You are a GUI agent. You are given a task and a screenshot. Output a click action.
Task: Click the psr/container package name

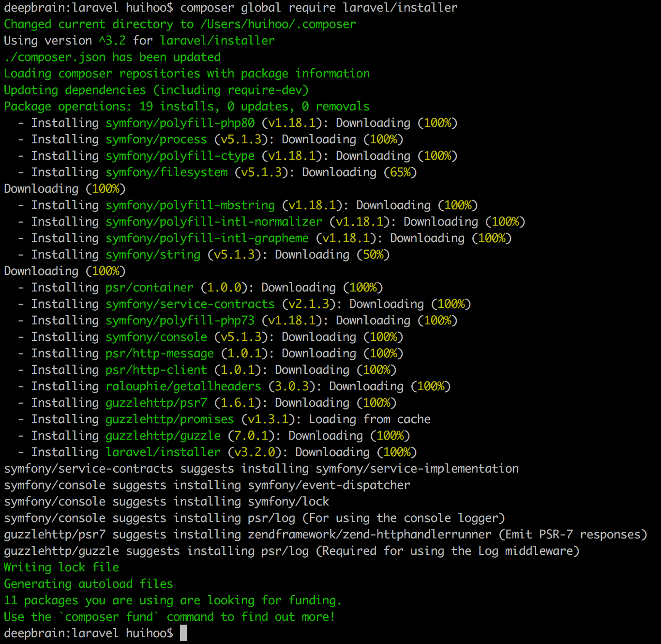coord(150,288)
